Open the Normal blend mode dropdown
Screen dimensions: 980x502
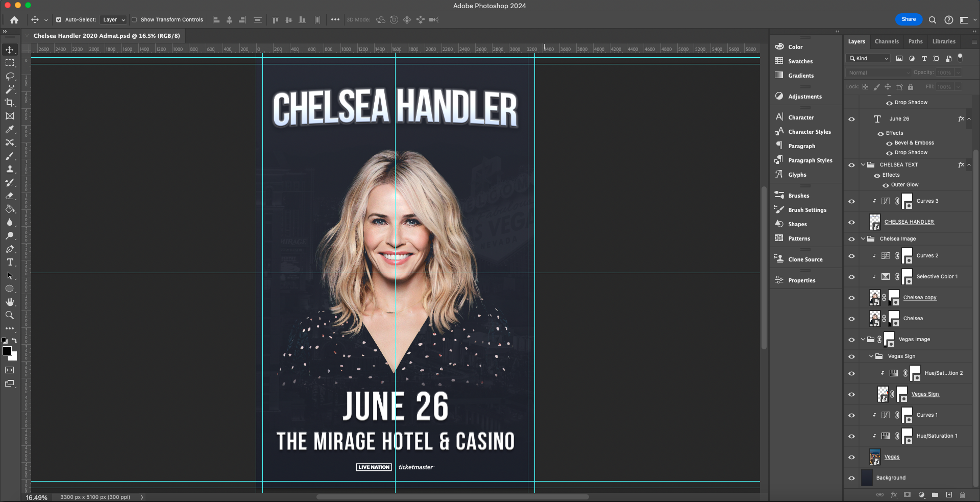(x=878, y=73)
